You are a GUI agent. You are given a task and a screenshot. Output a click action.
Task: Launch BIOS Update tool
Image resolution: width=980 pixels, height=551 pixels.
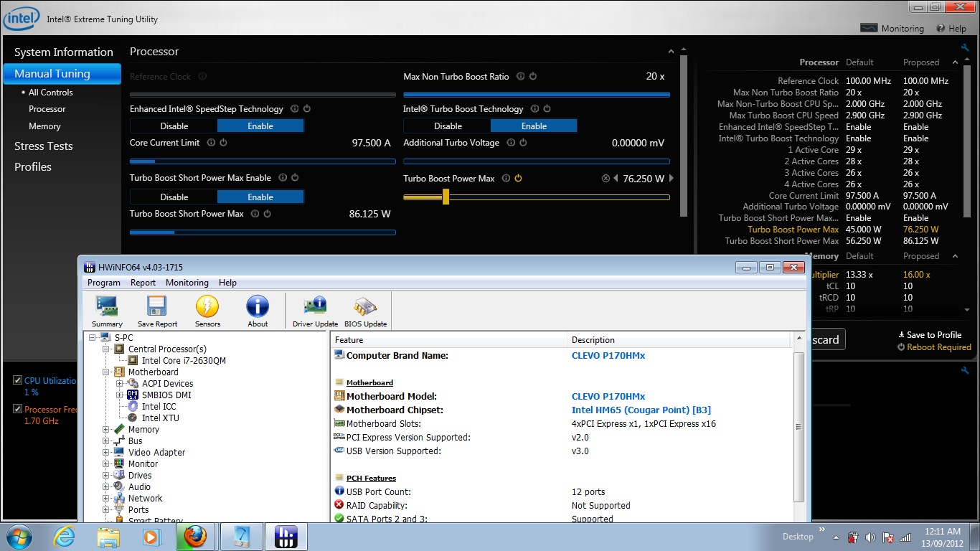tap(365, 311)
